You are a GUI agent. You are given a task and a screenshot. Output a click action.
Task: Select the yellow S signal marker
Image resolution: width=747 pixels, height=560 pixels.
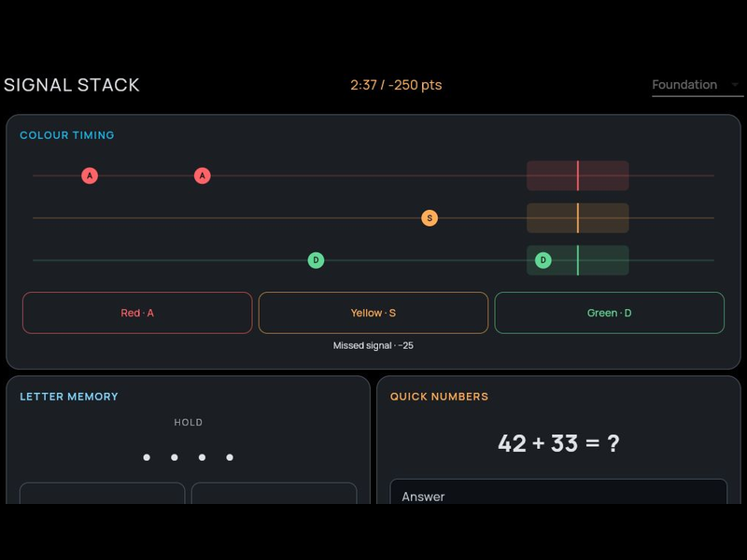coord(430,218)
